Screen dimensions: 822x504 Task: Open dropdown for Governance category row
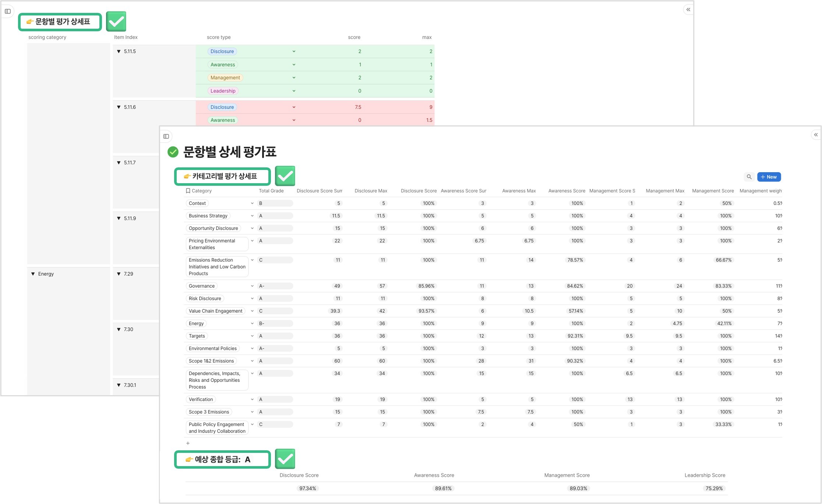(x=252, y=286)
